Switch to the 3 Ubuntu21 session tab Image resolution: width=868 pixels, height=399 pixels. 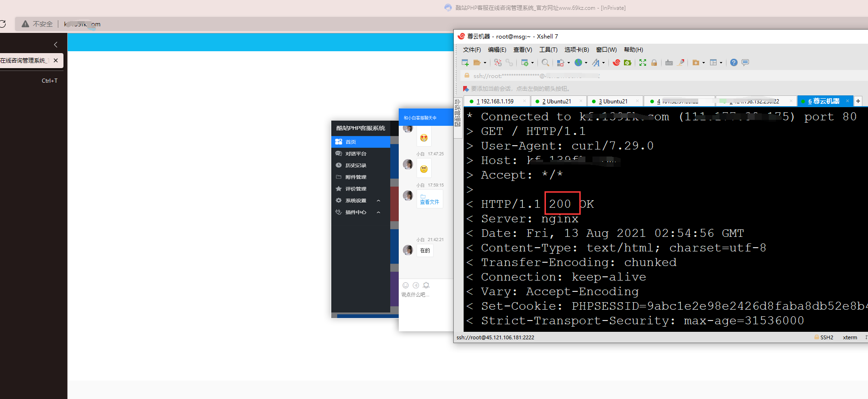(x=615, y=101)
